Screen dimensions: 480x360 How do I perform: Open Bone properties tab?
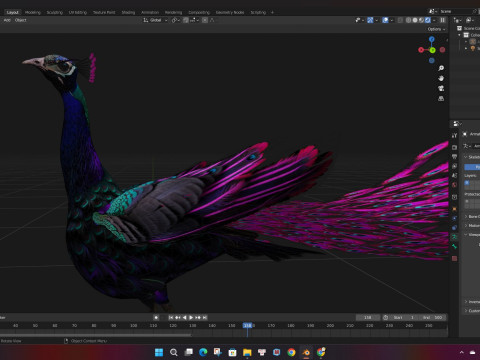click(454, 246)
